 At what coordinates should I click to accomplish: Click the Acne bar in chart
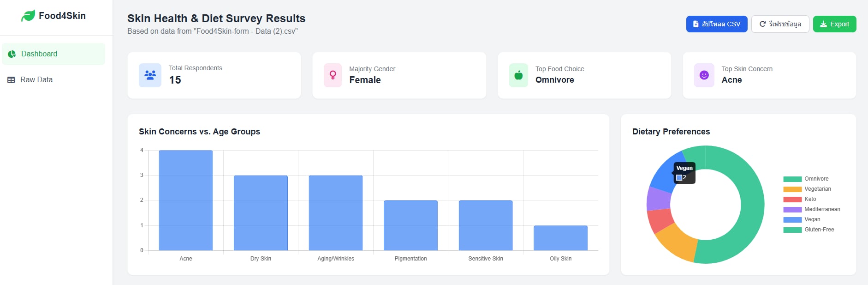tap(186, 200)
